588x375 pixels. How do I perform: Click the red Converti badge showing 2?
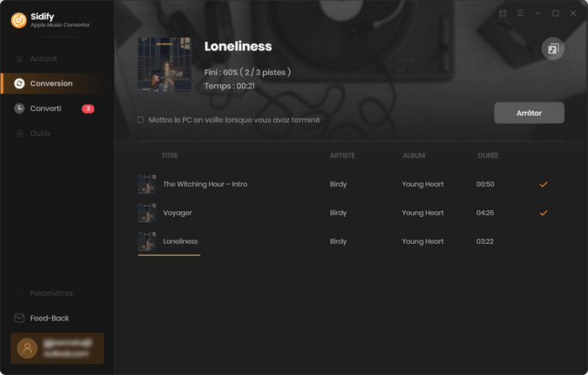point(87,108)
